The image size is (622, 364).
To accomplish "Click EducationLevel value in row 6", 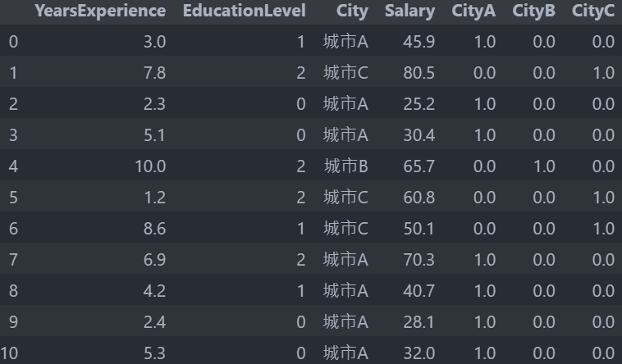I will click(x=301, y=229).
